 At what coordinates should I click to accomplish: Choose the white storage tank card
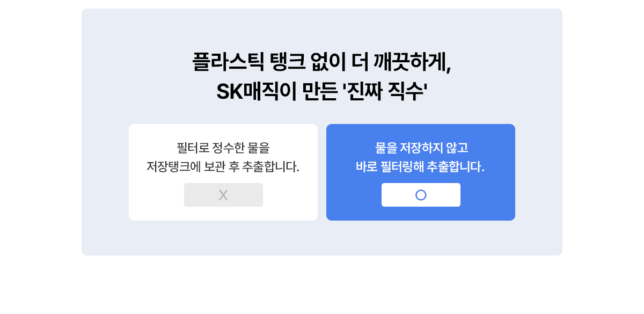coord(223,172)
